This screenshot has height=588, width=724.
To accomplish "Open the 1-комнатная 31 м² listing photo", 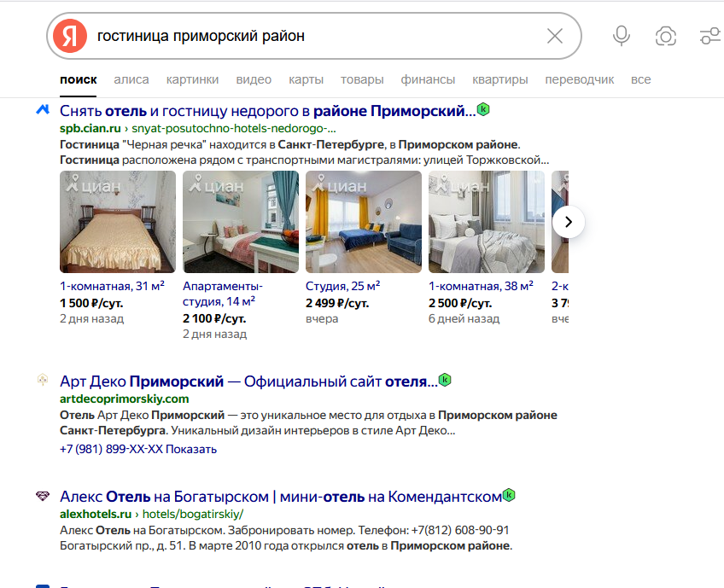I will (x=118, y=221).
